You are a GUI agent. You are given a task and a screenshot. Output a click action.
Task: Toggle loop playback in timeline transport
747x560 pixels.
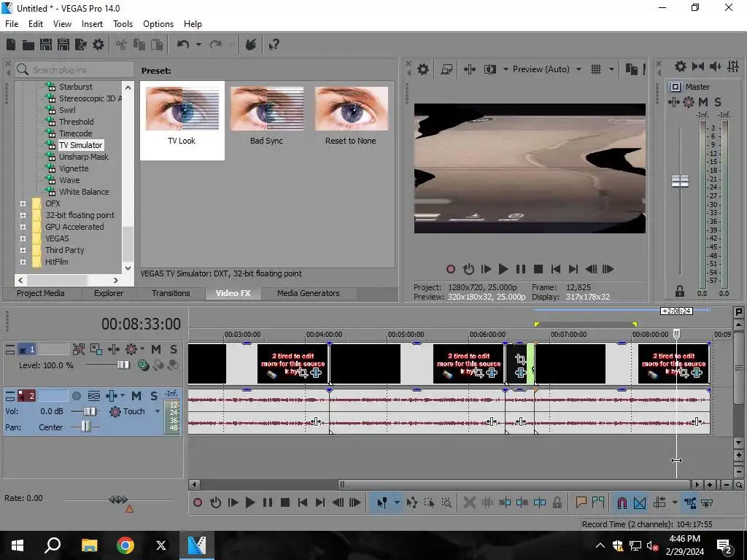point(215,503)
